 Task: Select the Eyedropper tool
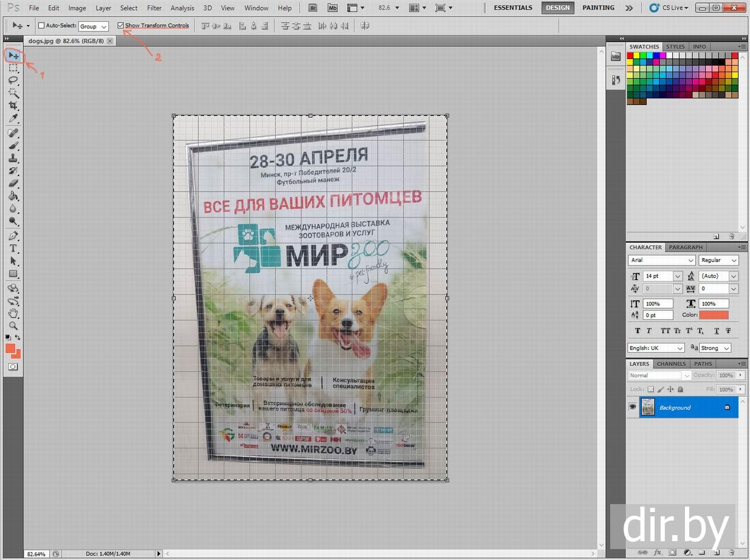[13, 118]
